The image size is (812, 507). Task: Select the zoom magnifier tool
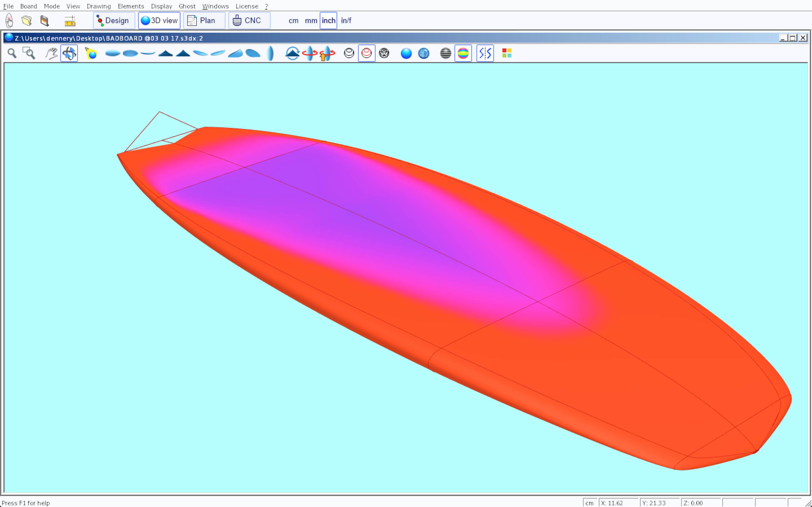[x=12, y=53]
